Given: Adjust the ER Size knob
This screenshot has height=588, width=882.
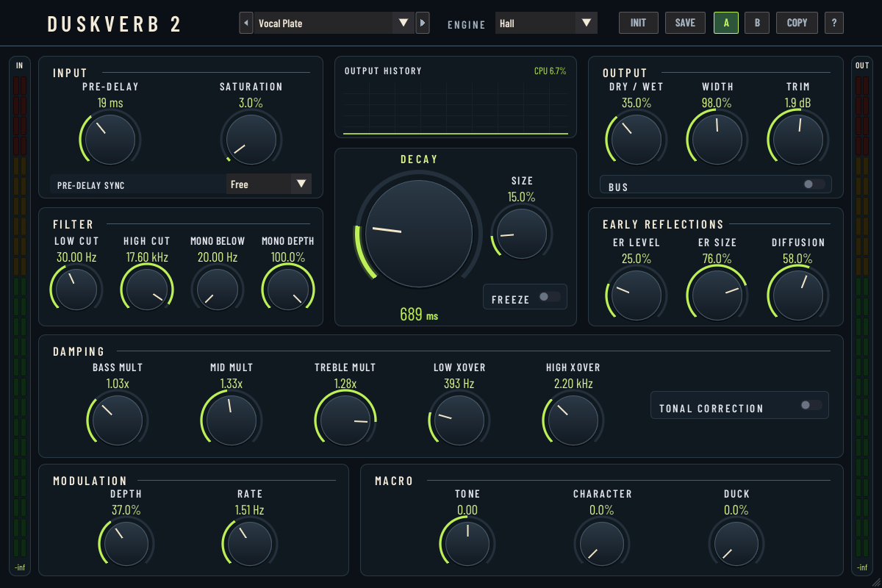Looking at the screenshot, I should tap(717, 295).
